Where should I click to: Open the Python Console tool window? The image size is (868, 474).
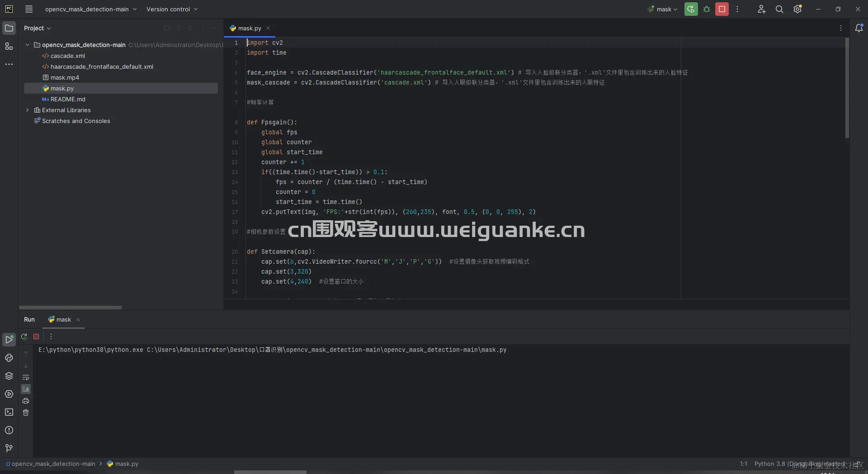pyautogui.click(x=9, y=358)
